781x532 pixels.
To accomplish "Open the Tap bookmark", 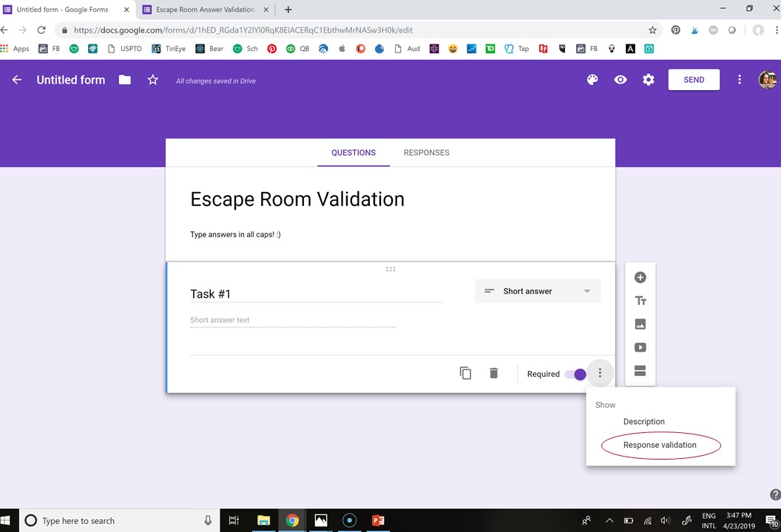I will 516,48.
